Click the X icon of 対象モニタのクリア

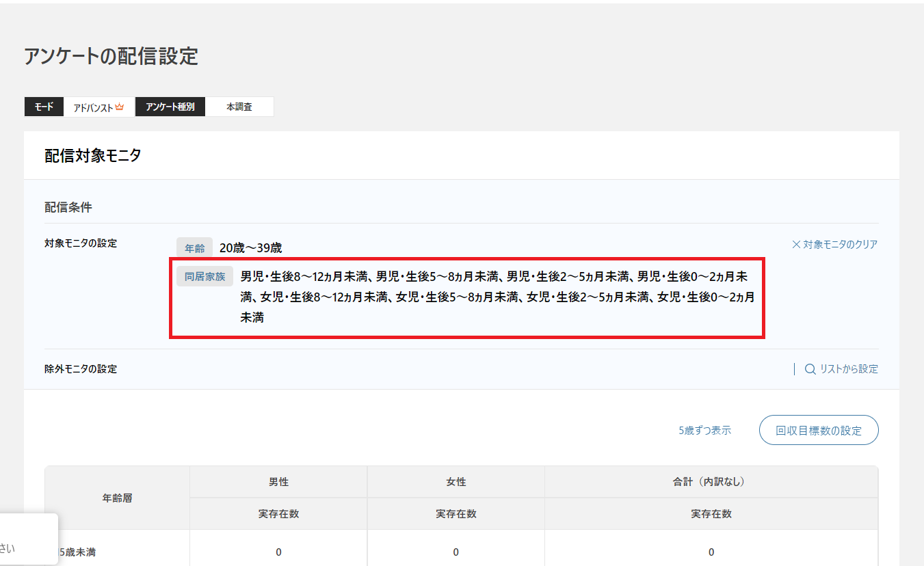[796, 244]
